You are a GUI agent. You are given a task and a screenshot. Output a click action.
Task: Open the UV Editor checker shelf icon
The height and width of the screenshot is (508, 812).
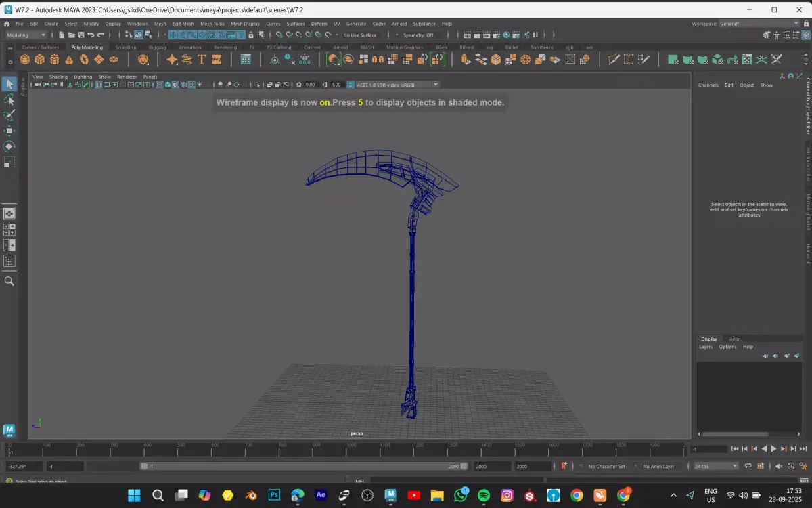(x=746, y=60)
